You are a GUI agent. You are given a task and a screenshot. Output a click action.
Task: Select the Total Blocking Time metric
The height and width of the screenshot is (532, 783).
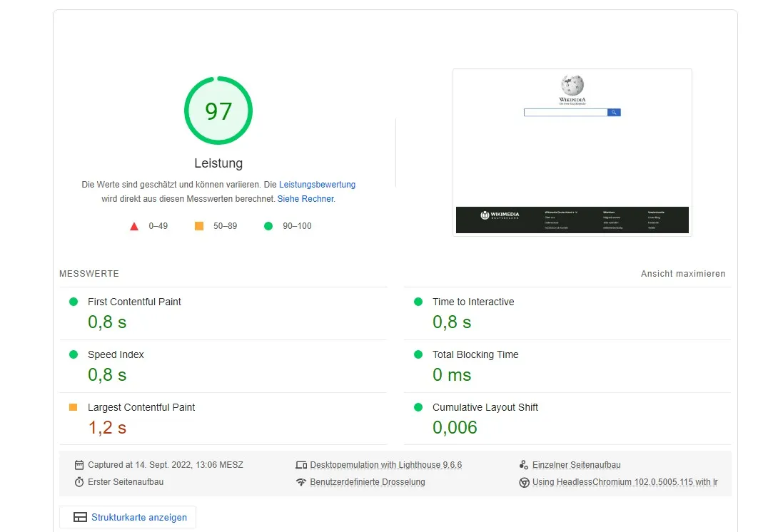click(x=475, y=354)
